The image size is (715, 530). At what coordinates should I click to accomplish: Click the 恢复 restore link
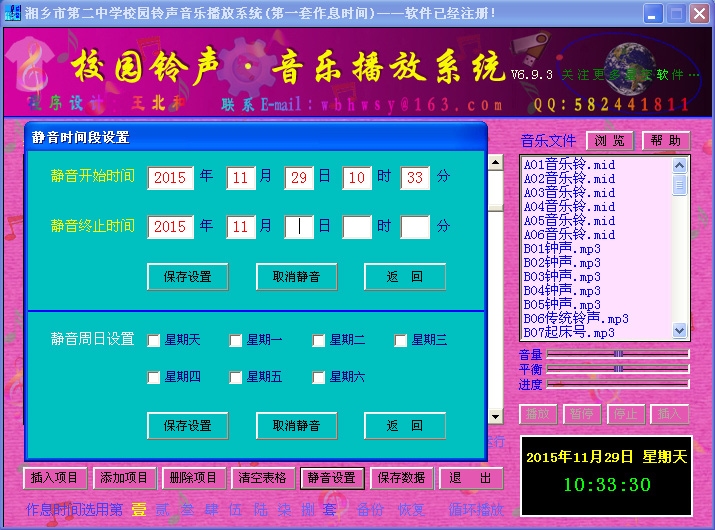coord(411,509)
